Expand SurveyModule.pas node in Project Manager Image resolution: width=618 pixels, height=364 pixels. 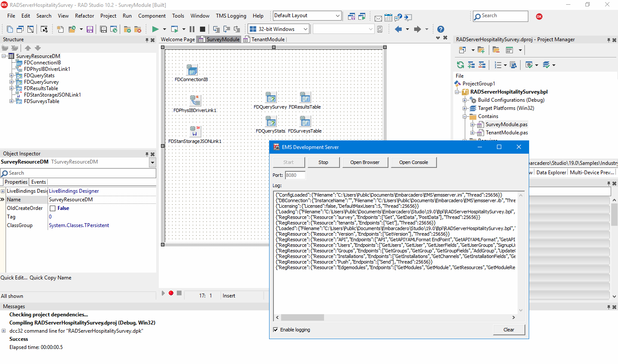pyautogui.click(x=472, y=124)
